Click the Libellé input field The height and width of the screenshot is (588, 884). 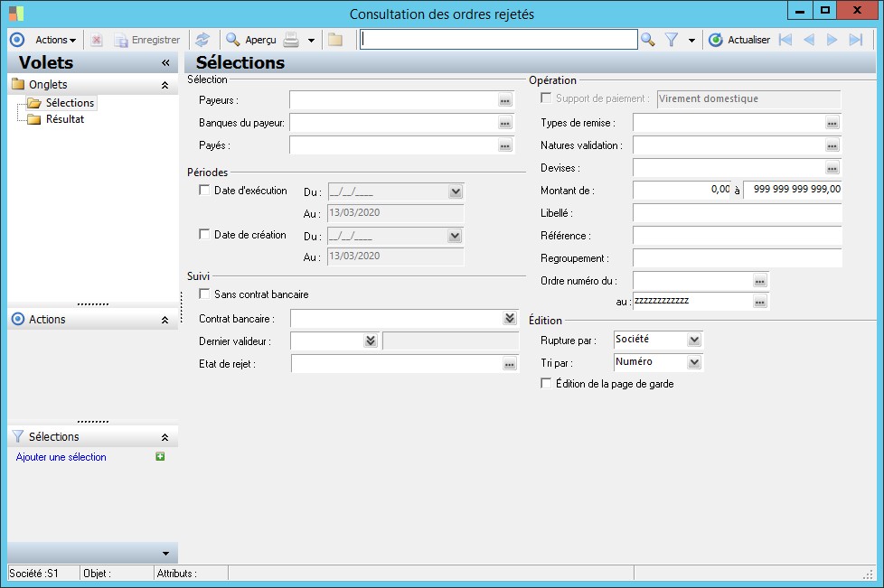[x=737, y=213]
